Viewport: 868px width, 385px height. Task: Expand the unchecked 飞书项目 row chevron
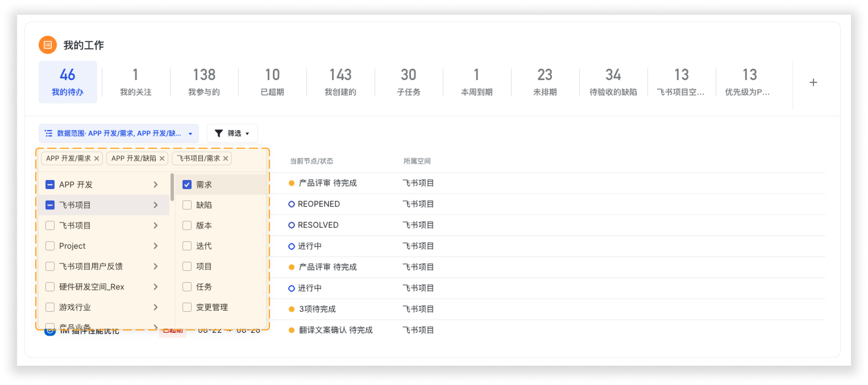(156, 225)
